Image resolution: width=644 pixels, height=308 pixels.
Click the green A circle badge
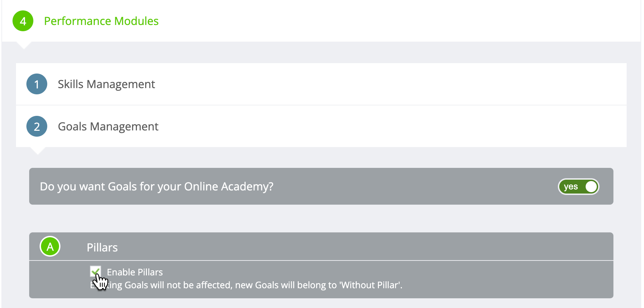pos(50,247)
